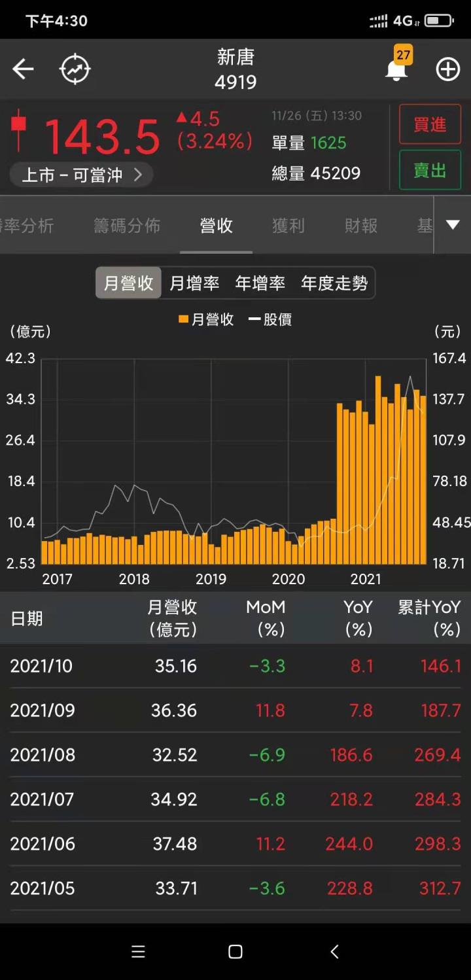This screenshot has height=980, width=471.
Task: Open the 財報 tab
Action: [x=361, y=226]
